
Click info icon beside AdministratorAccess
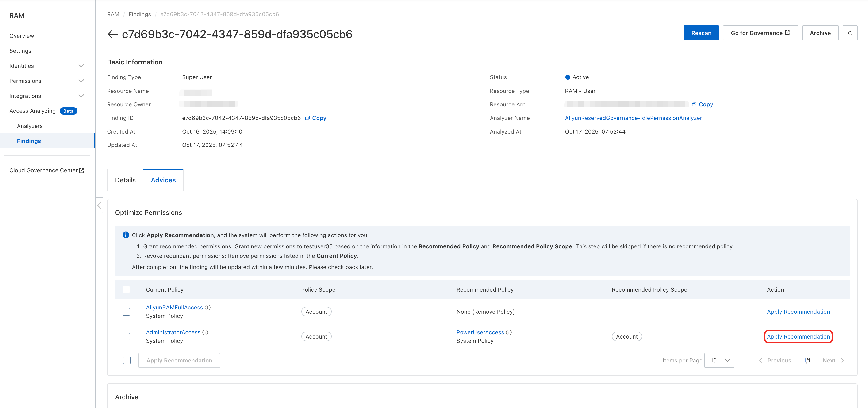(205, 332)
